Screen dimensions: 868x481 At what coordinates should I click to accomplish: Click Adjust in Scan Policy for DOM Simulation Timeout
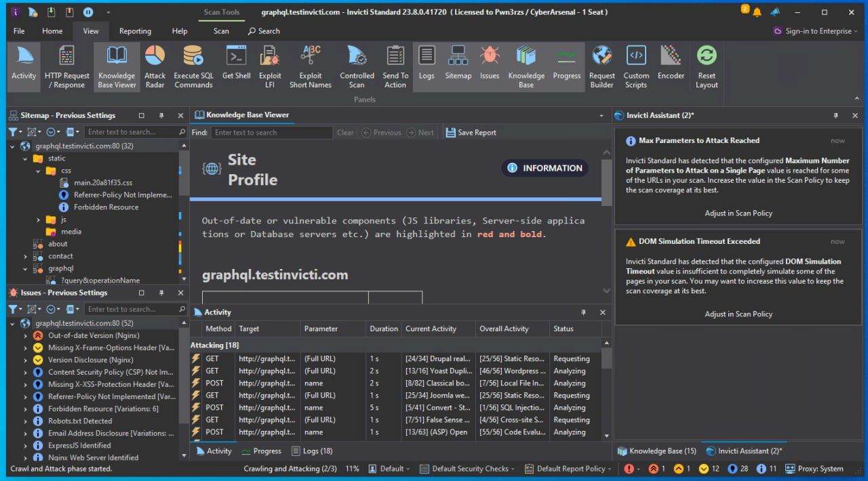point(738,314)
